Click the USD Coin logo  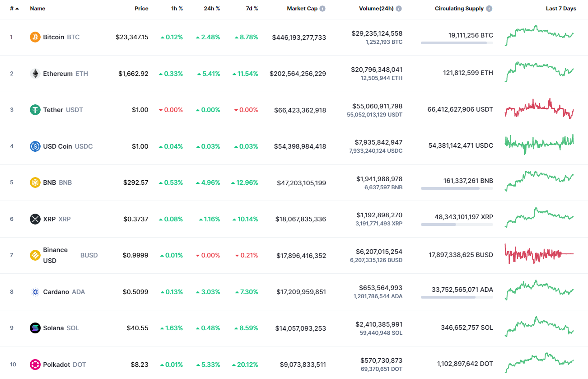click(34, 146)
